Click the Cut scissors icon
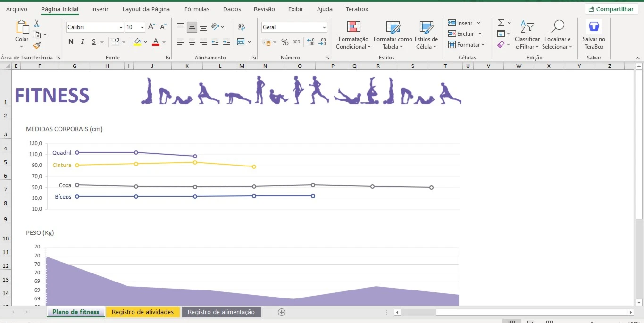 37,24
